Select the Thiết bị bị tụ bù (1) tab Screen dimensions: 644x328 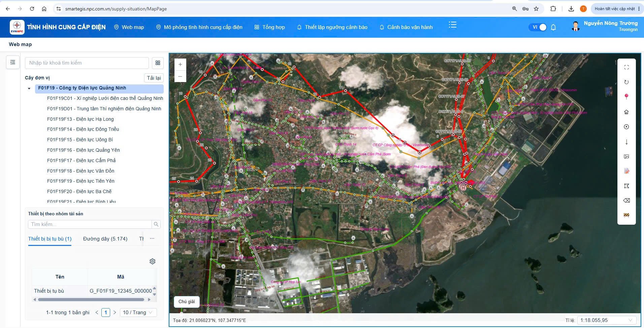(50, 239)
